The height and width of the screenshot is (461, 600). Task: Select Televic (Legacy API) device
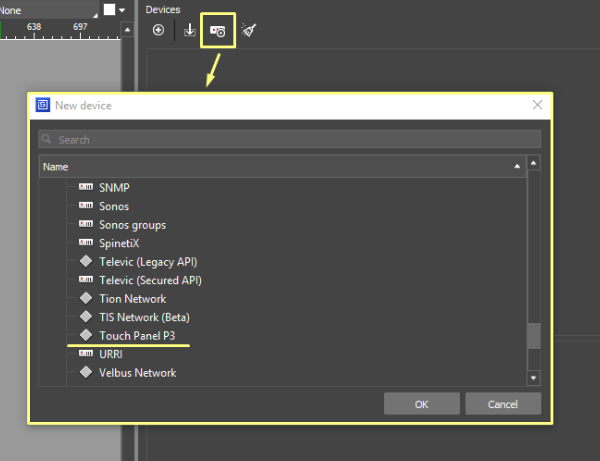click(148, 262)
